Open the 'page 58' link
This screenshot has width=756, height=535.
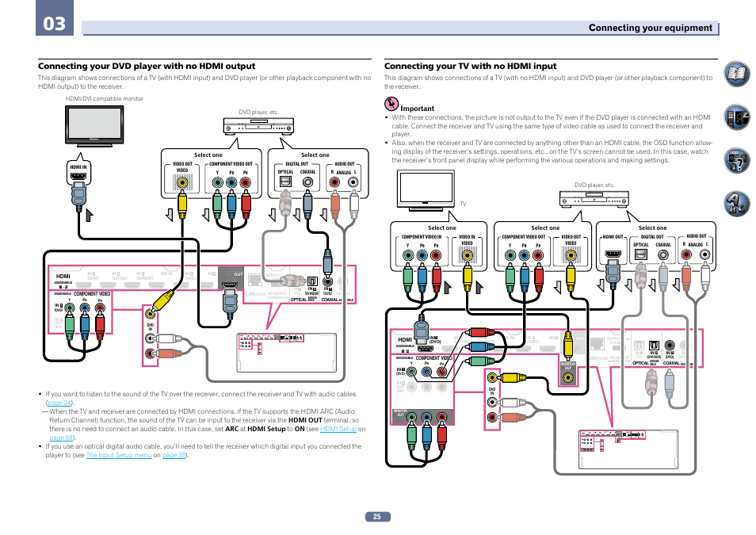click(x=61, y=438)
